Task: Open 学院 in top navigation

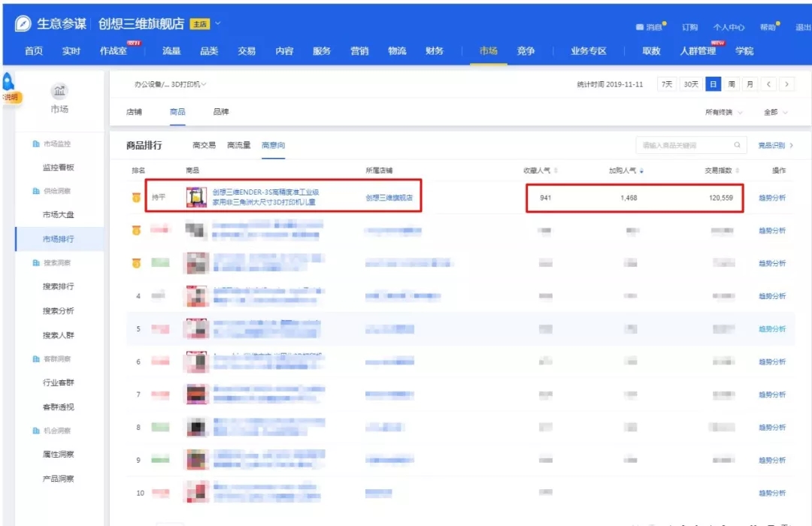Action: pyautogui.click(x=744, y=51)
